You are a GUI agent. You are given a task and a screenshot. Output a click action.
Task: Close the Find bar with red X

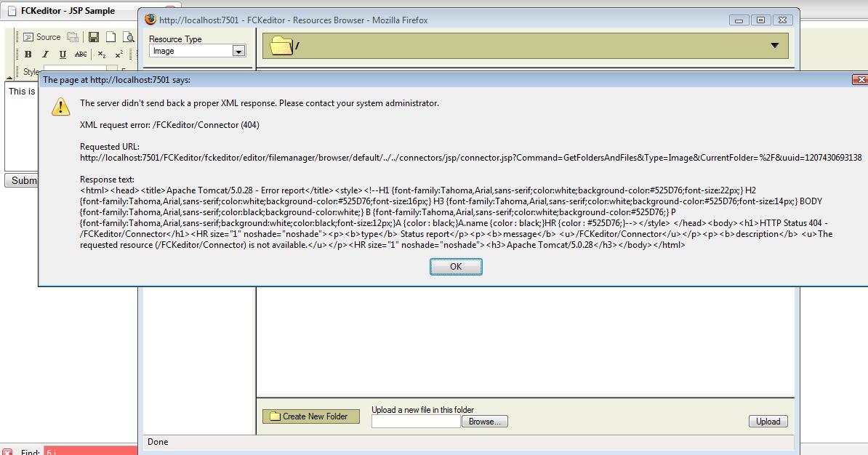coord(7,452)
